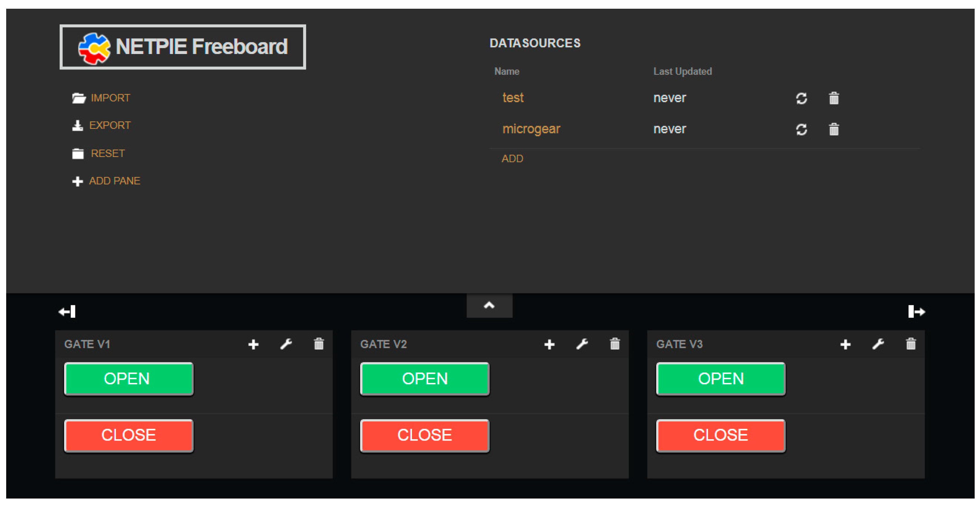Click the RESET link

point(108,154)
